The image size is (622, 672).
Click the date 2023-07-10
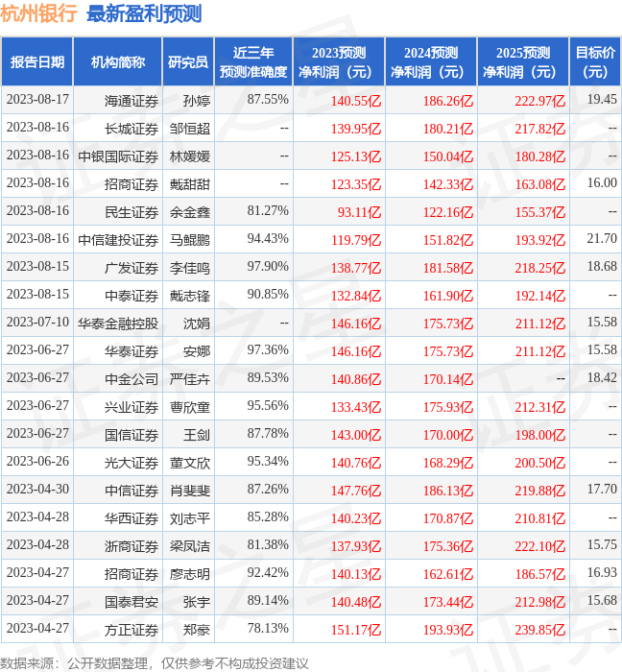point(37,322)
